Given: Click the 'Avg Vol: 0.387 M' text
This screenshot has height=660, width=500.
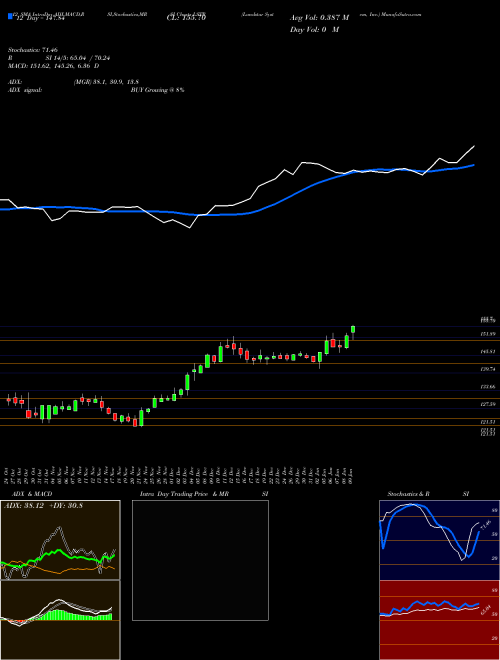Looking at the screenshot, I should (320, 18).
